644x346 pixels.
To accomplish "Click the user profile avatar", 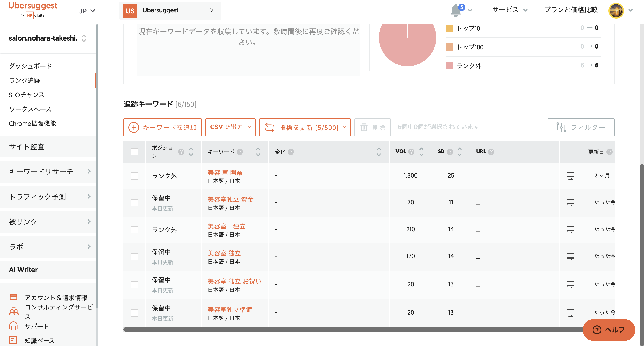I will click(x=616, y=11).
